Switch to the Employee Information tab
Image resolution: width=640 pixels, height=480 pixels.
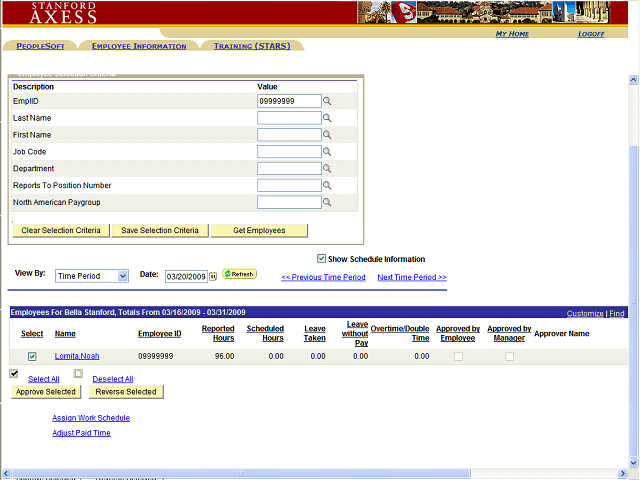pyautogui.click(x=138, y=46)
